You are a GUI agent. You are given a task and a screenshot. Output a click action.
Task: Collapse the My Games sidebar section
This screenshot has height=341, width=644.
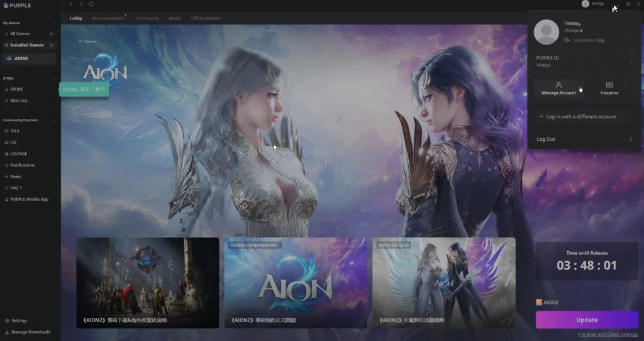pyautogui.click(x=54, y=23)
